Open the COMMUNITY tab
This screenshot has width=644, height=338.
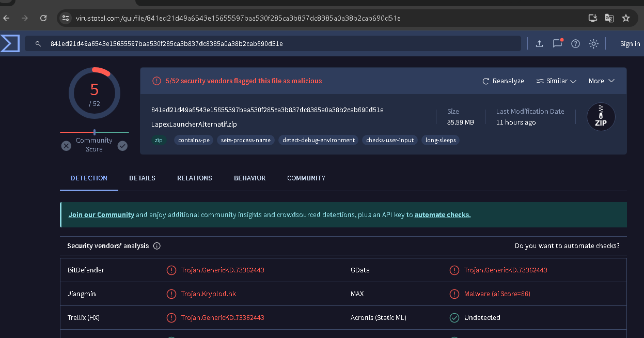pos(306,178)
